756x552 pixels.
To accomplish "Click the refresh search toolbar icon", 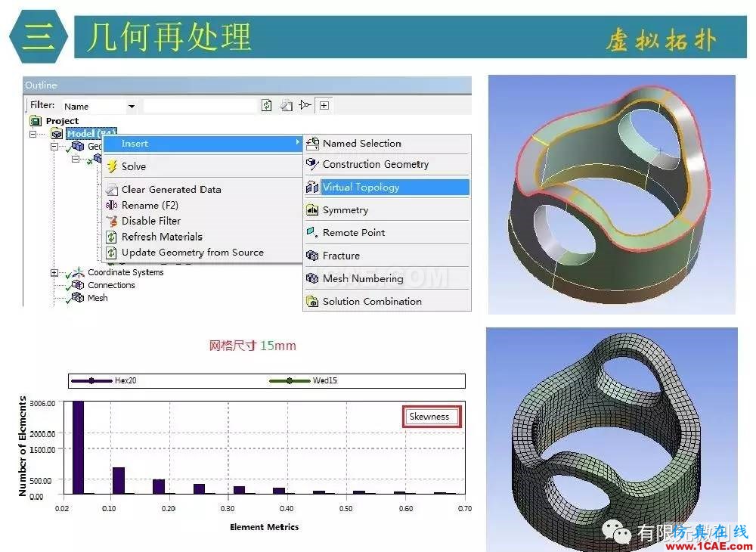I will click(267, 105).
